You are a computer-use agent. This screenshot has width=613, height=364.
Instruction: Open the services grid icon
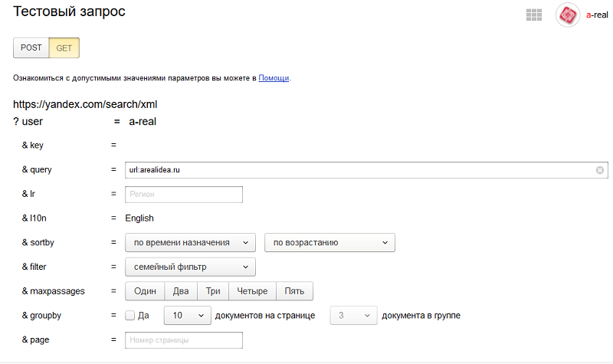[x=533, y=15]
